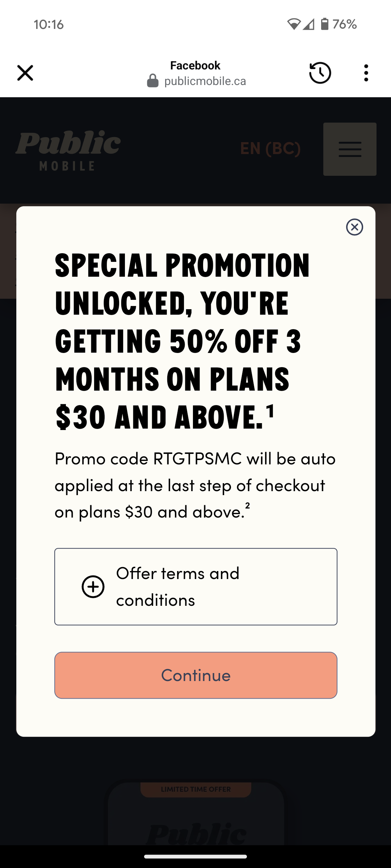Screen dimensions: 391x868
Task: Dismiss the promotion popup via circled X
Action: pyautogui.click(x=354, y=227)
